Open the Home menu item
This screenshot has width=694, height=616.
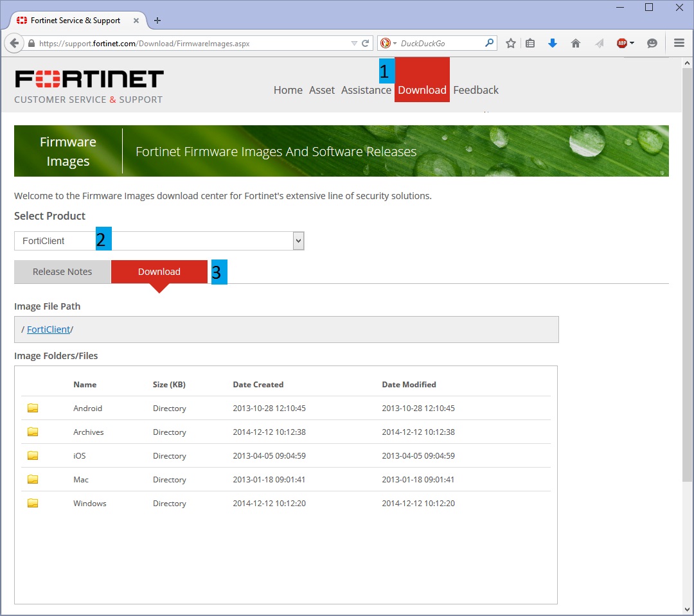pos(288,90)
